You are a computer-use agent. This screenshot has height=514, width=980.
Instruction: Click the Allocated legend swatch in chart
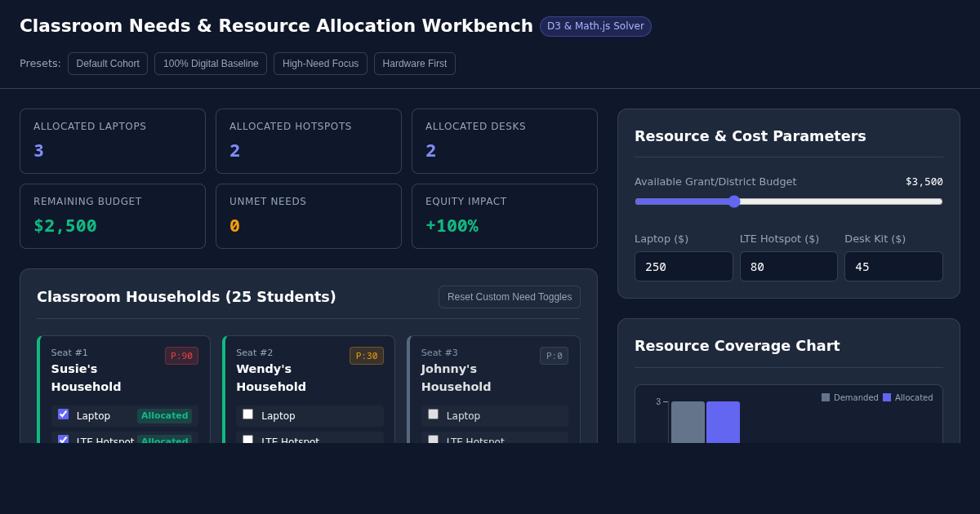(x=887, y=397)
